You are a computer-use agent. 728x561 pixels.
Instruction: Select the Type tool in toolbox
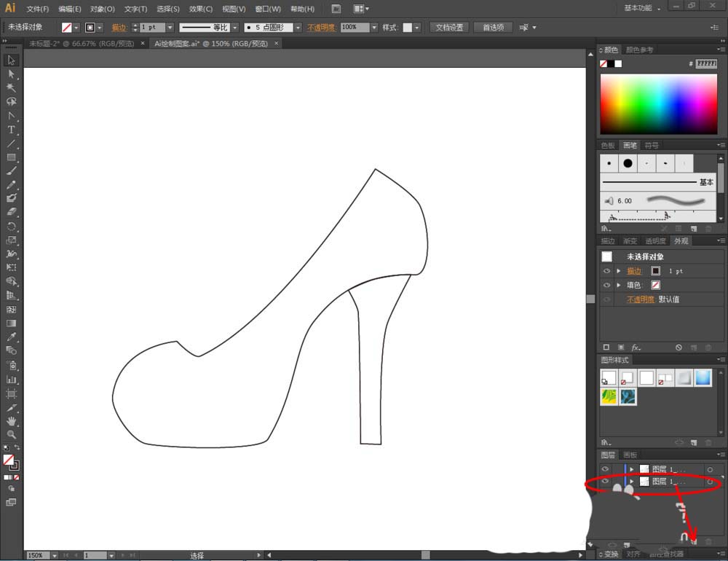(x=11, y=130)
